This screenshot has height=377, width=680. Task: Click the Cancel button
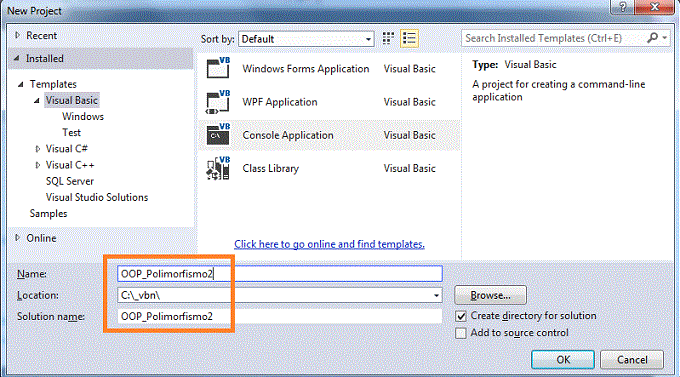click(x=632, y=360)
